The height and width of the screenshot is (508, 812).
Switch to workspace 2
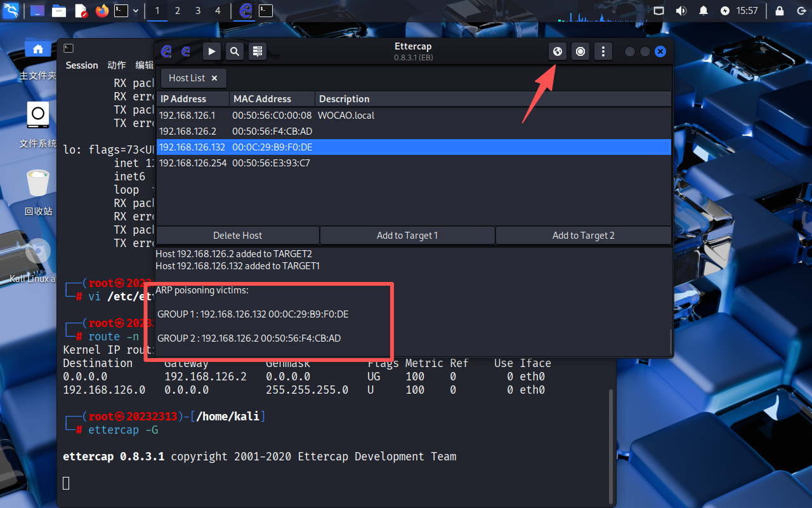tap(178, 11)
